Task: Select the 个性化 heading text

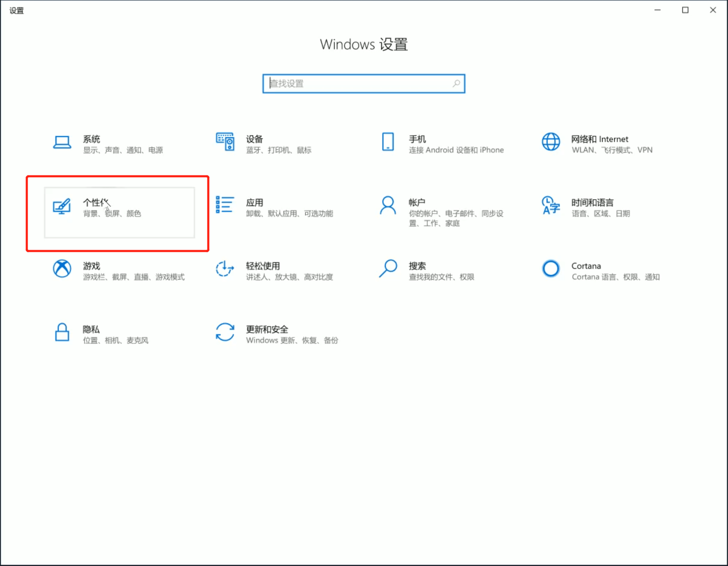Action: pyautogui.click(x=96, y=203)
